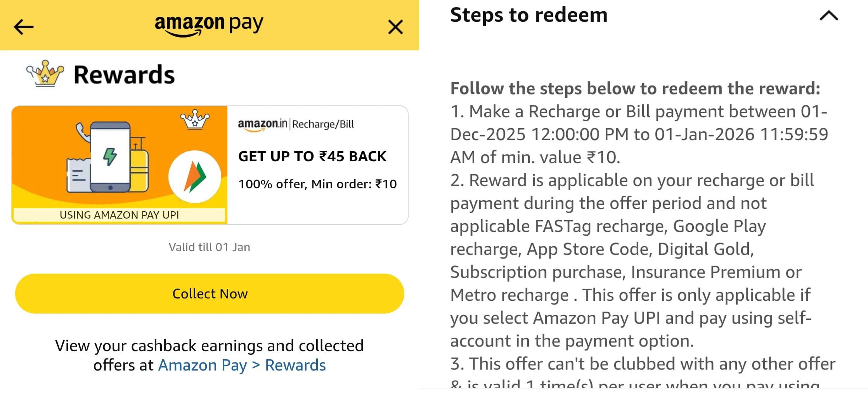Open the Amazon Pay > Rewards link
868x393 pixels.
coord(242,365)
